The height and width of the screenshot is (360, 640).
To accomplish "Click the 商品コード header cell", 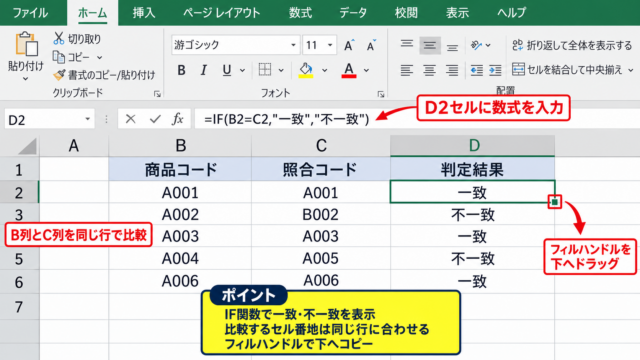I will (x=180, y=169).
